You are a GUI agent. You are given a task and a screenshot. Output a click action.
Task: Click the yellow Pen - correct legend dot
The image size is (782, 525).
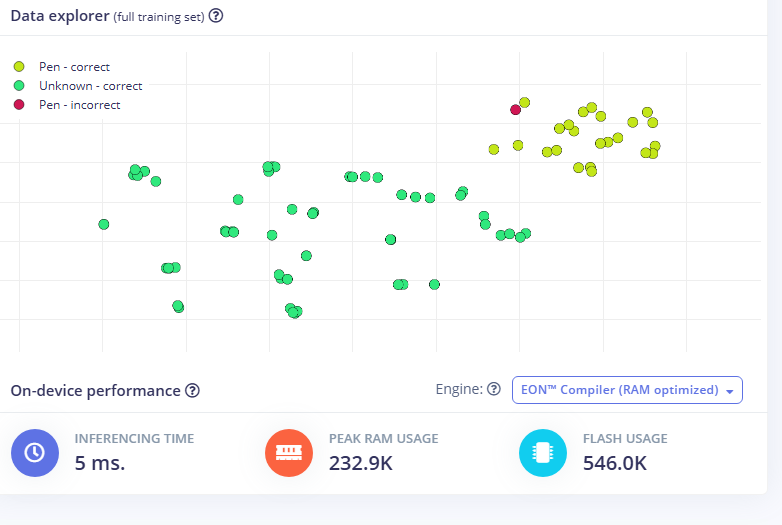pyautogui.click(x=19, y=67)
